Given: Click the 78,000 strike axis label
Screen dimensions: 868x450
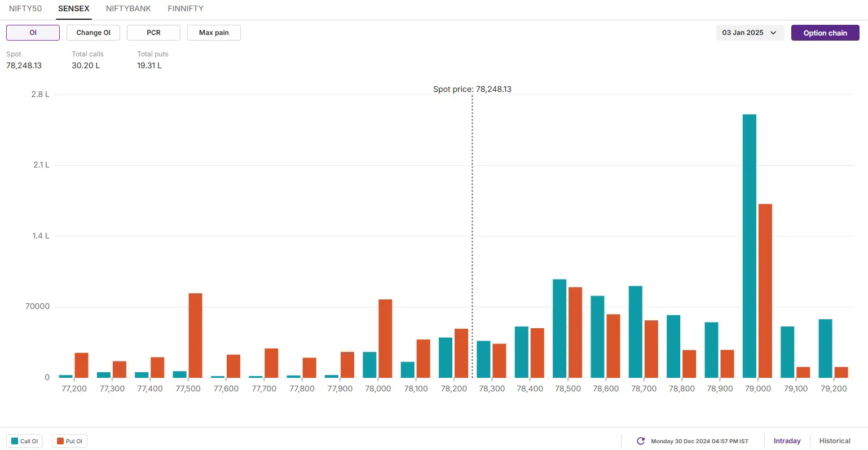Looking at the screenshot, I should pos(378,389).
